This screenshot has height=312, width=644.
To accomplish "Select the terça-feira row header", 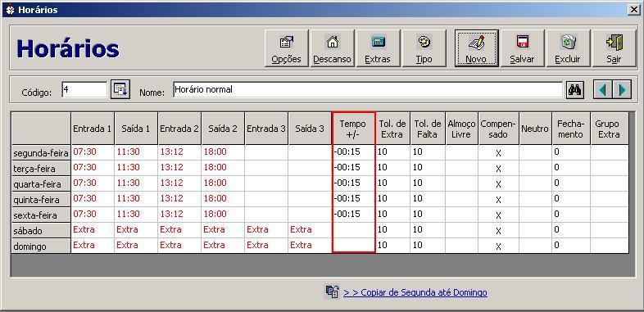I will click(x=41, y=168).
